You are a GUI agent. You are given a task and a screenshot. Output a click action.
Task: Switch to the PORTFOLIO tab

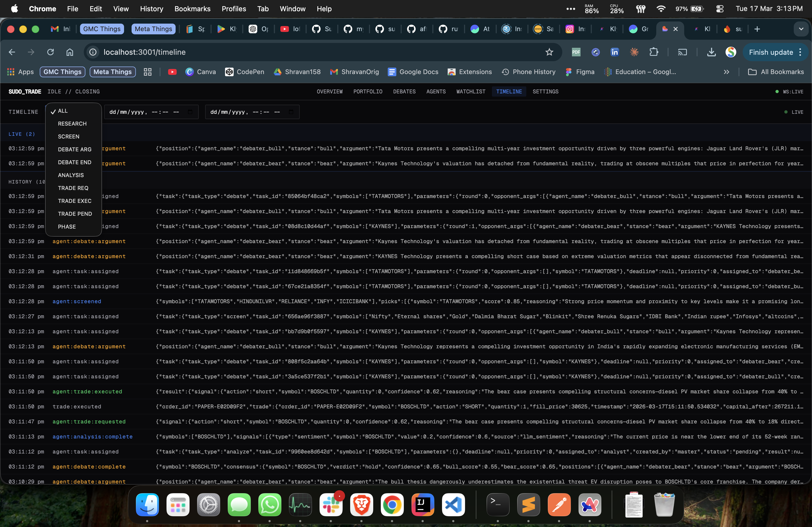tap(368, 92)
